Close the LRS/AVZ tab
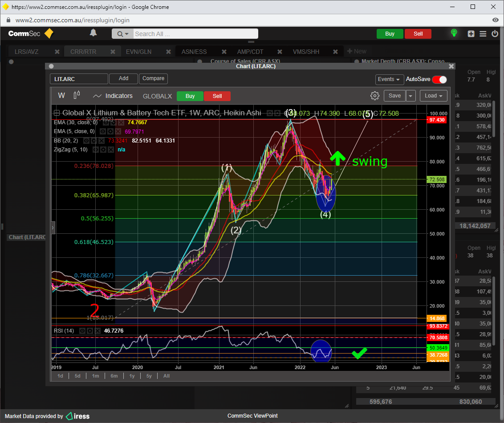The width and height of the screenshot is (504, 423). [57, 52]
